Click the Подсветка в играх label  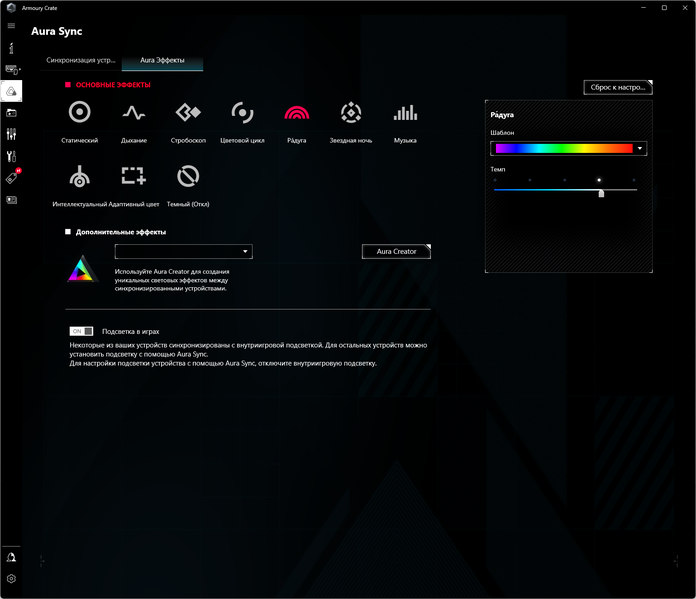coord(130,332)
